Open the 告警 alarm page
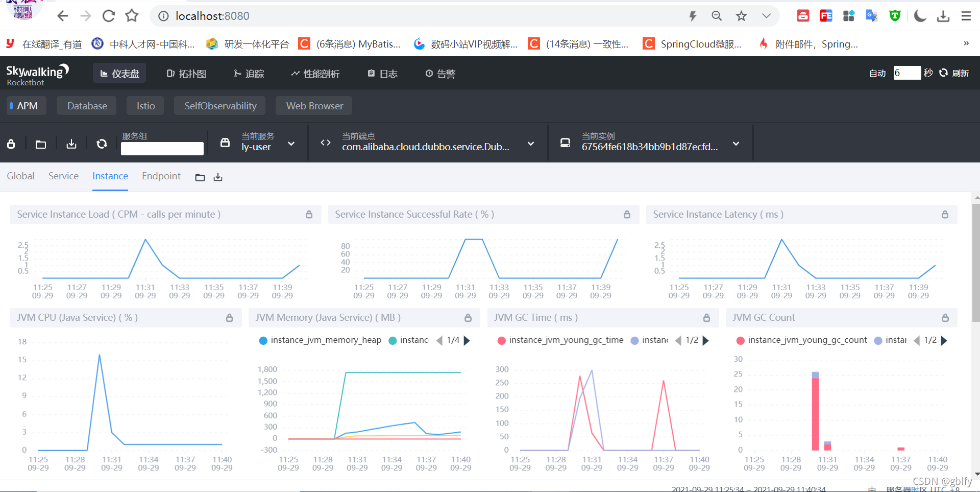The width and height of the screenshot is (980, 492). [x=440, y=74]
